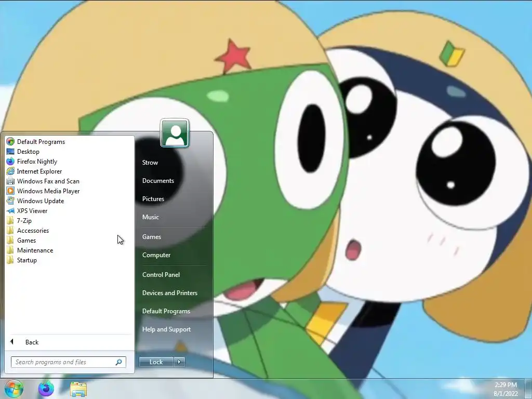Open Devices and Printers
The image size is (532, 399).
[x=170, y=293]
